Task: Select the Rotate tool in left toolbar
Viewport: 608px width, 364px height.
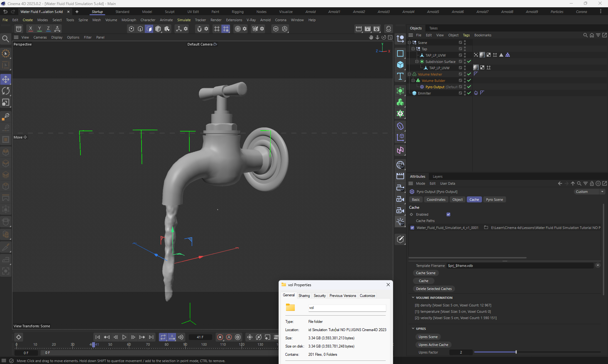Action: coord(6,91)
